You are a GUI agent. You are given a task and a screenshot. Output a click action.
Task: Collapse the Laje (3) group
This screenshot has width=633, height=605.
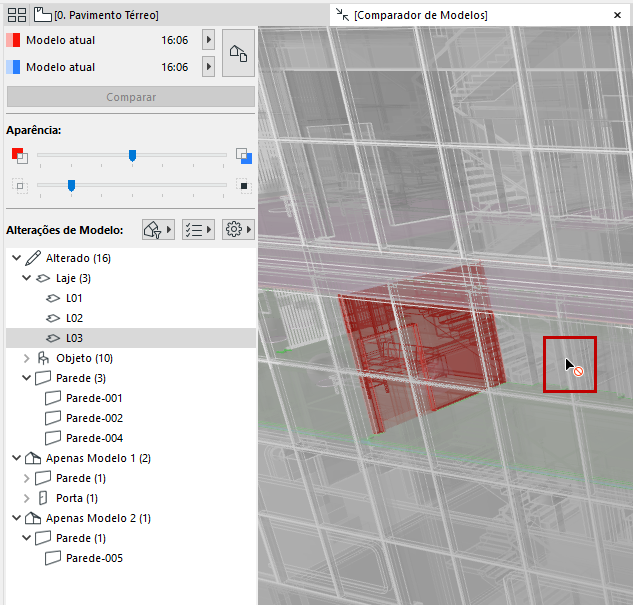point(27,278)
